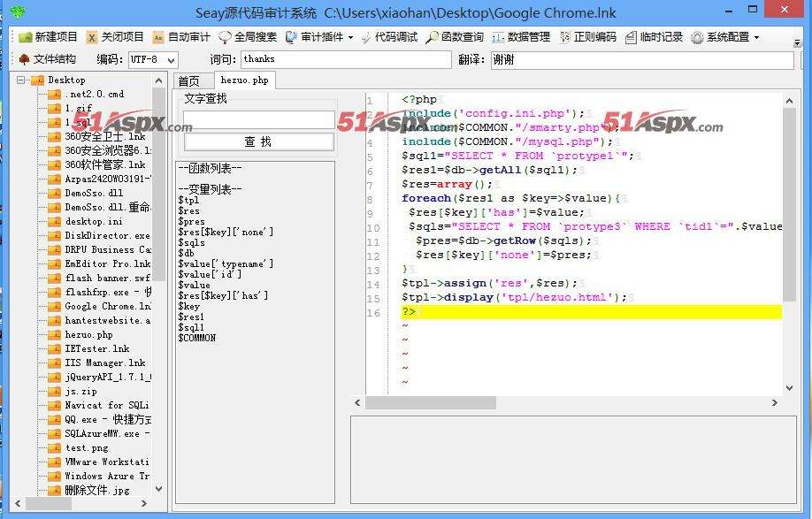812x519 pixels.
Task: Select 删除文件.jpg in file tree
Action: point(96,490)
